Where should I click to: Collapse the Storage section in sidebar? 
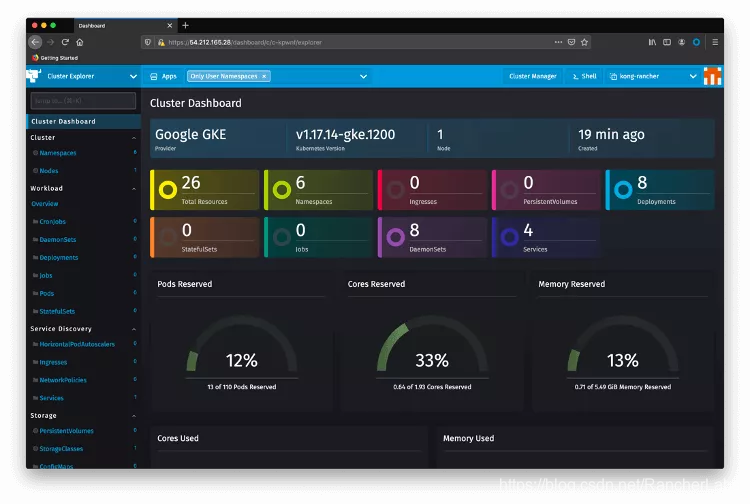coord(133,416)
